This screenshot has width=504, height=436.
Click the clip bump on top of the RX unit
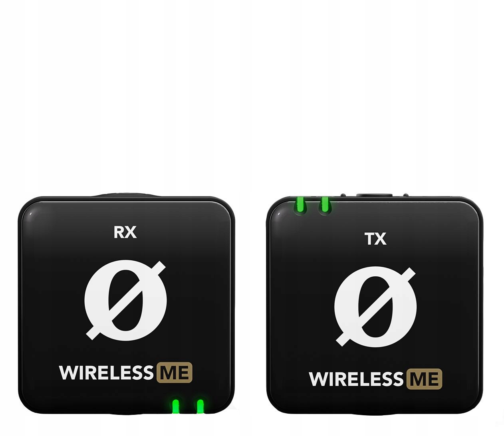[125, 194]
